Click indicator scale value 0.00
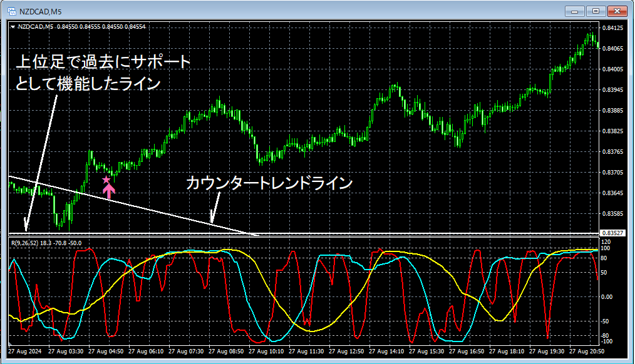Screen dimensions: 635x364 point(607,297)
